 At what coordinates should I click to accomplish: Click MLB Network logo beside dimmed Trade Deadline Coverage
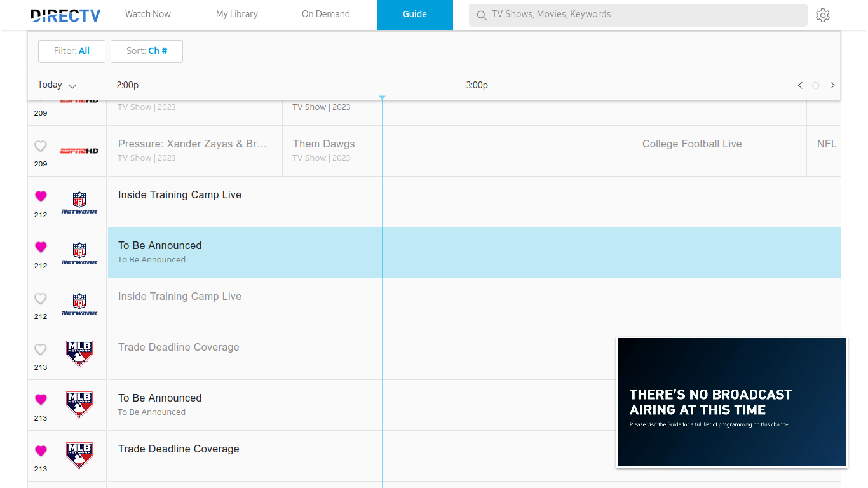coord(79,354)
